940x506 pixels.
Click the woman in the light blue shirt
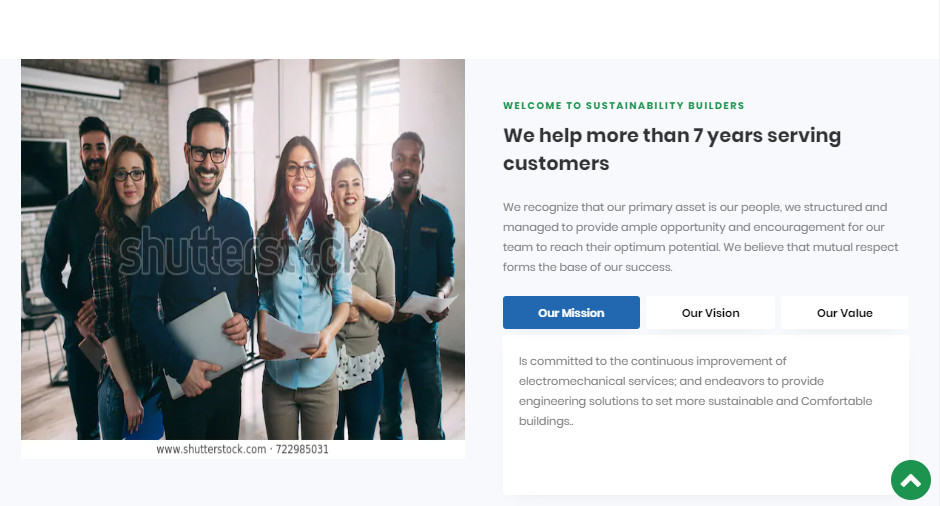(303, 288)
